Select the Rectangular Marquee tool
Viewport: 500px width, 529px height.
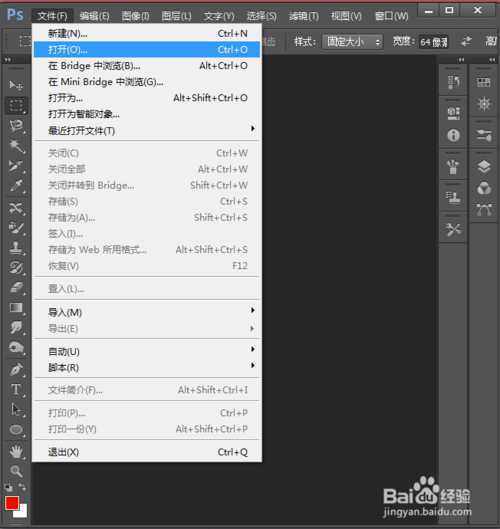pos(16,105)
